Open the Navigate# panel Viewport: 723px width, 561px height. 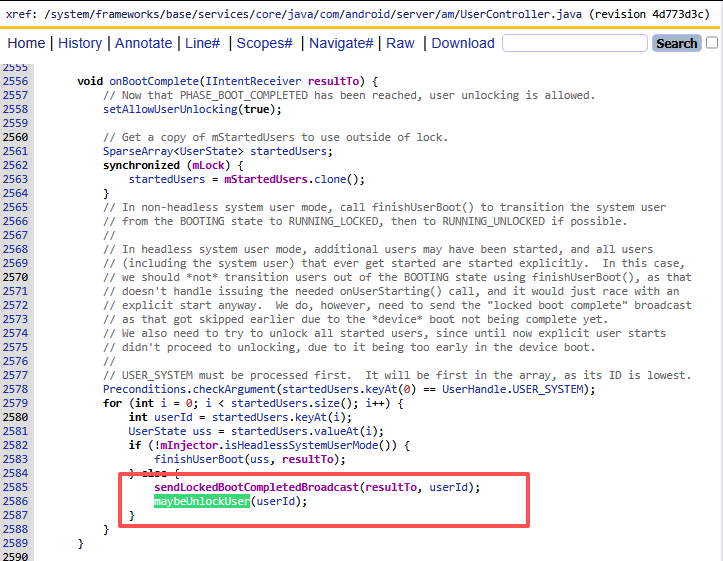(x=341, y=43)
